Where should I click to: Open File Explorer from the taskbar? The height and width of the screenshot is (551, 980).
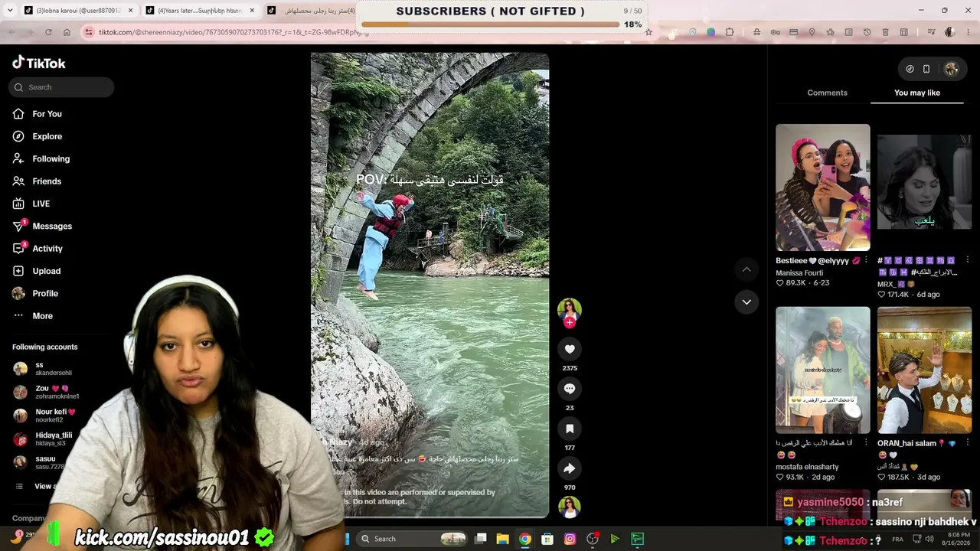502,539
